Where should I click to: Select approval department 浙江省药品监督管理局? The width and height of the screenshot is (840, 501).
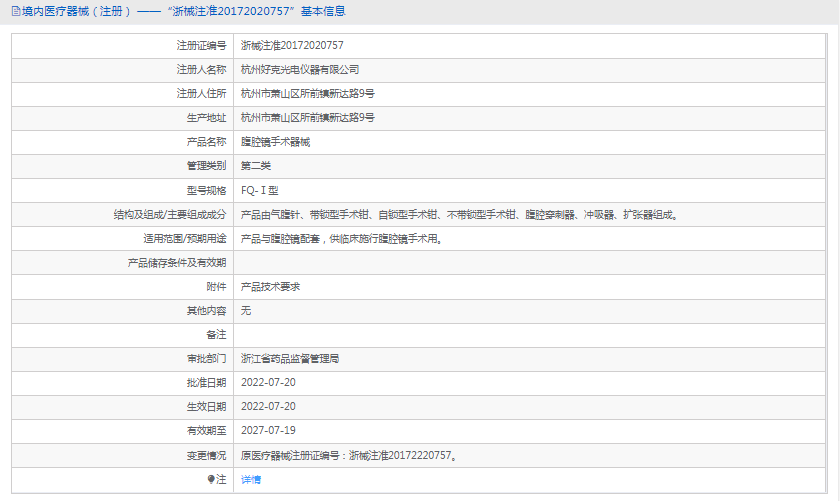(290, 359)
